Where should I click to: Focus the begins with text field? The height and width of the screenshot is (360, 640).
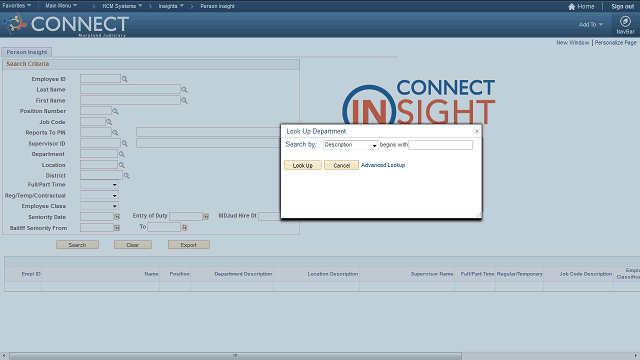pos(440,145)
